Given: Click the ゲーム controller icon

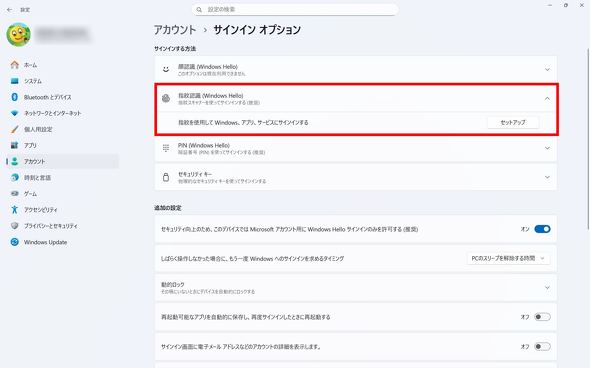Looking at the screenshot, I should (15, 193).
